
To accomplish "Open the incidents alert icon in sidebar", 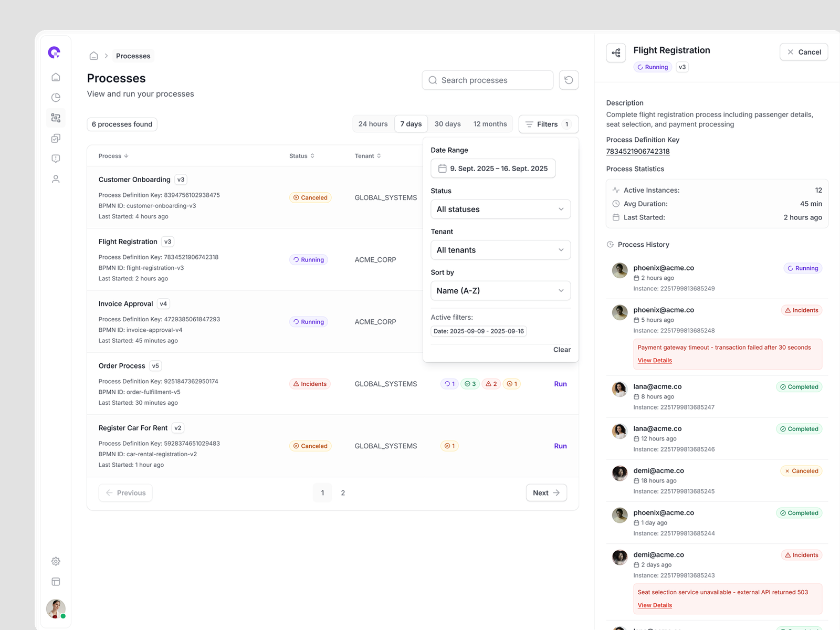I will click(x=56, y=158).
